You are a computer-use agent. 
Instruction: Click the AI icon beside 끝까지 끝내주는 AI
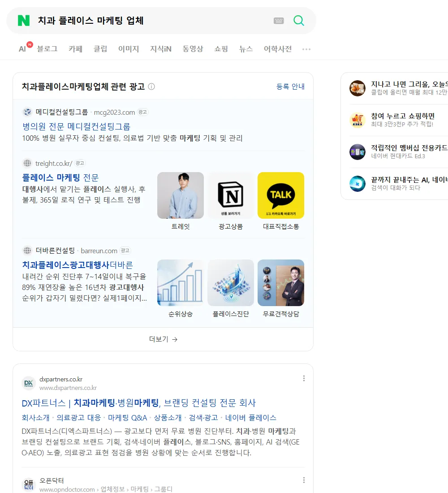point(358,184)
